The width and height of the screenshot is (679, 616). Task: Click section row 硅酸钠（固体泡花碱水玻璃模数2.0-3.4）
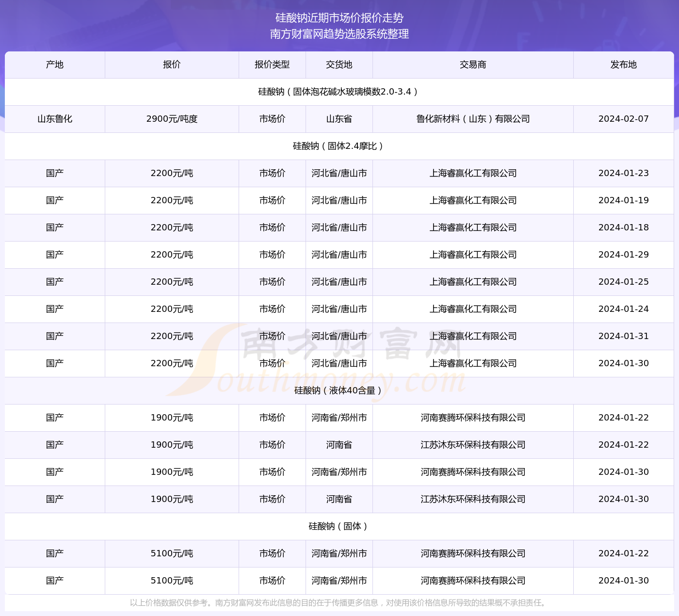[339, 92]
